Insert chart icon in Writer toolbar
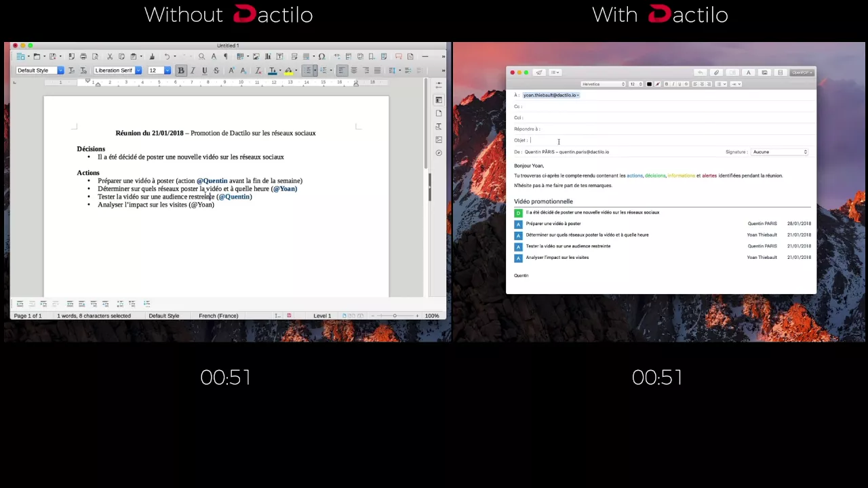Viewport: 868px width, 488px height. [268, 56]
